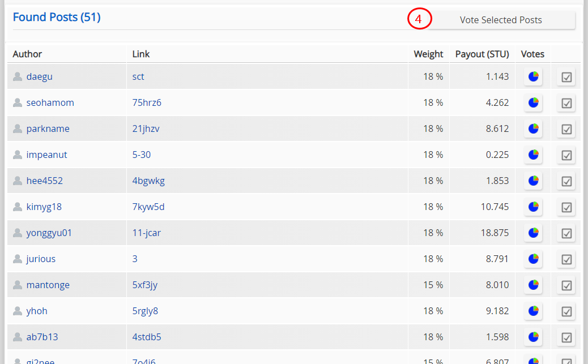View votes pie chart for ab7b13
588x364 pixels.
[533, 337]
